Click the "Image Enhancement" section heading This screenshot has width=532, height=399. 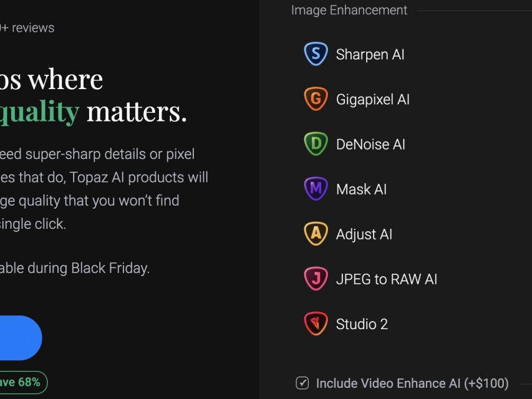349,10
